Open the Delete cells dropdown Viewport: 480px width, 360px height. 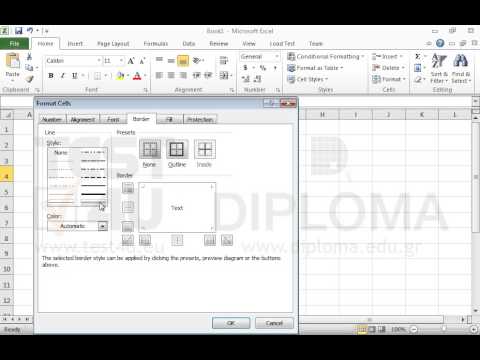click(389, 68)
